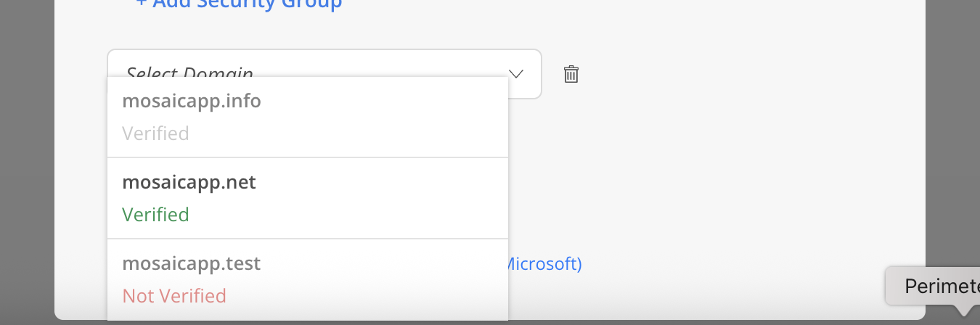The height and width of the screenshot is (325, 980).
Task: Choose mosaicapp.info from domain list
Action: tap(308, 117)
